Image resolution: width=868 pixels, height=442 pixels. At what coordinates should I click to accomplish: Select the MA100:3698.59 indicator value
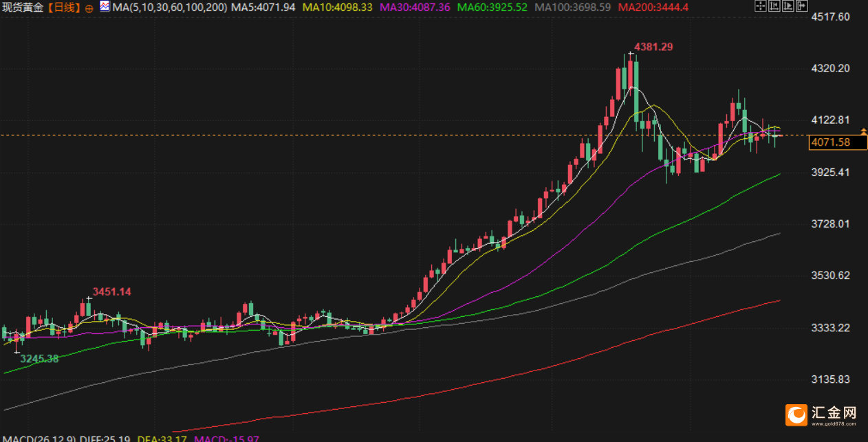[572, 7]
